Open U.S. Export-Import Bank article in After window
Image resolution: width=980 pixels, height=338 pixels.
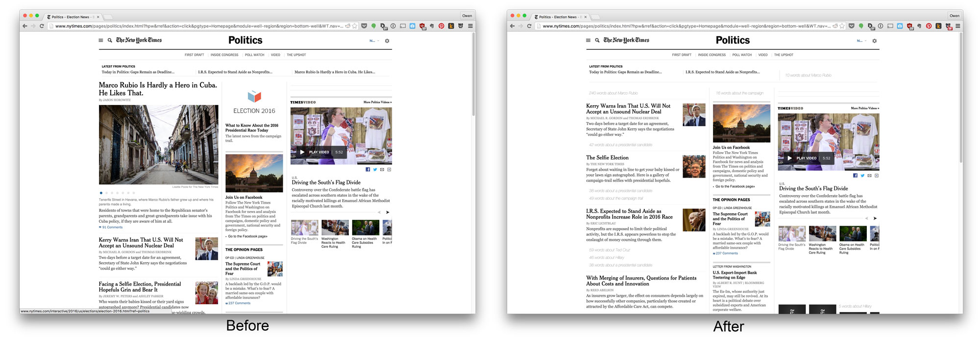pyautogui.click(x=735, y=275)
